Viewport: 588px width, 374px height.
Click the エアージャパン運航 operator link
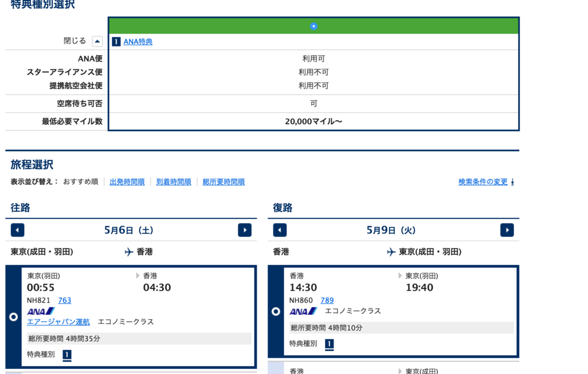58,321
